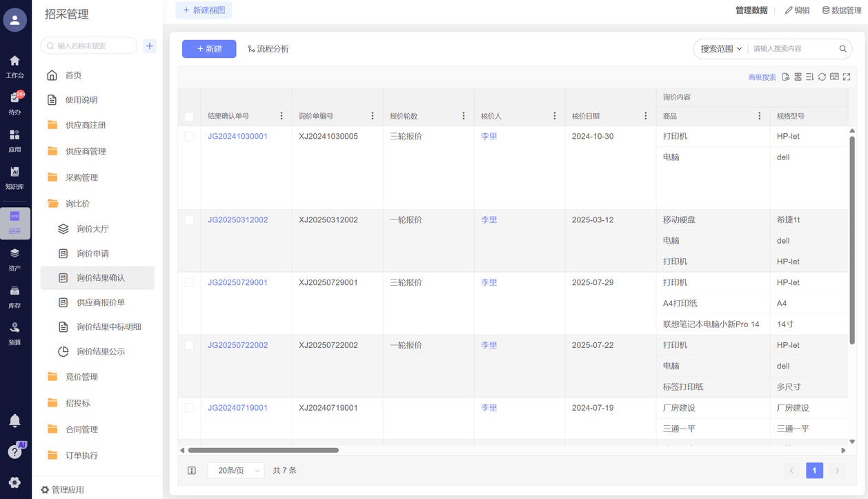Screen dimensions: 868x499
Task: Open the 20条/页 page size dropdown
Action: coord(236,471)
